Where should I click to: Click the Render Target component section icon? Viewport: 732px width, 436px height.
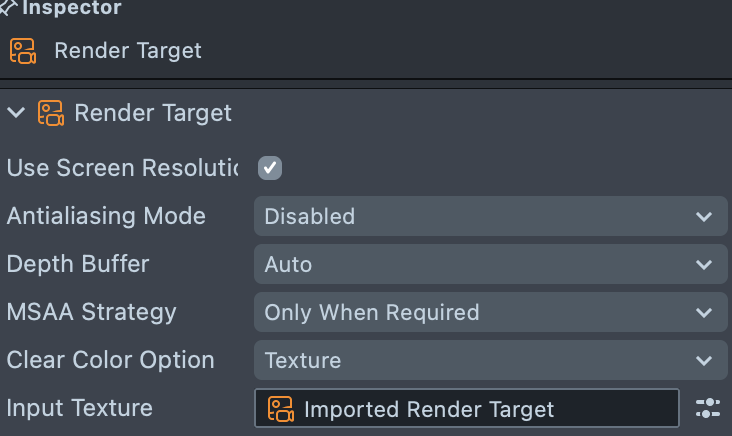pyautogui.click(x=51, y=113)
